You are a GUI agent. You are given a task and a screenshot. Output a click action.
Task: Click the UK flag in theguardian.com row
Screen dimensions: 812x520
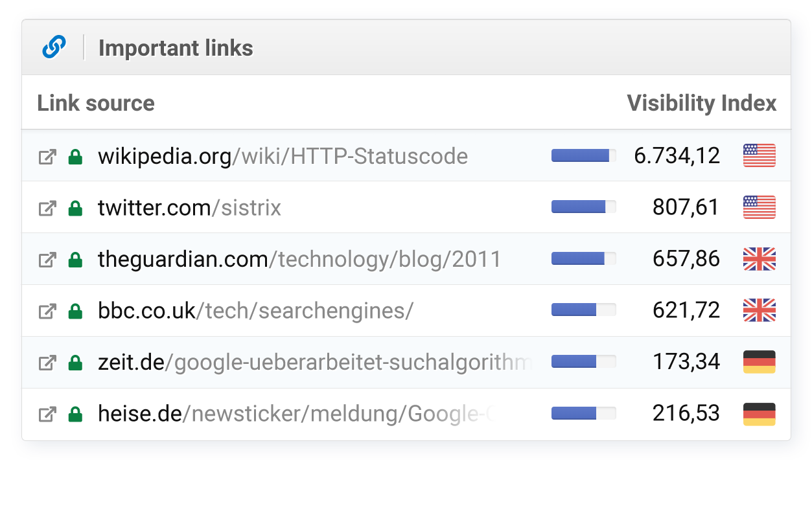(759, 259)
